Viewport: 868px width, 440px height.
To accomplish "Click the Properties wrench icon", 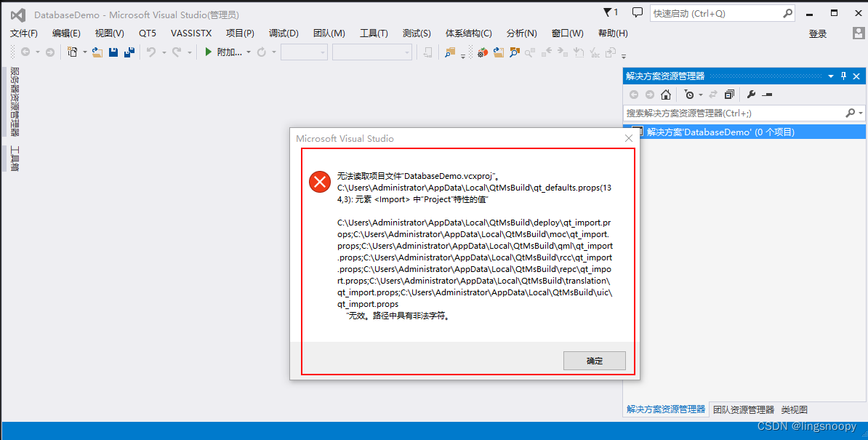I will [x=751, y=95].
